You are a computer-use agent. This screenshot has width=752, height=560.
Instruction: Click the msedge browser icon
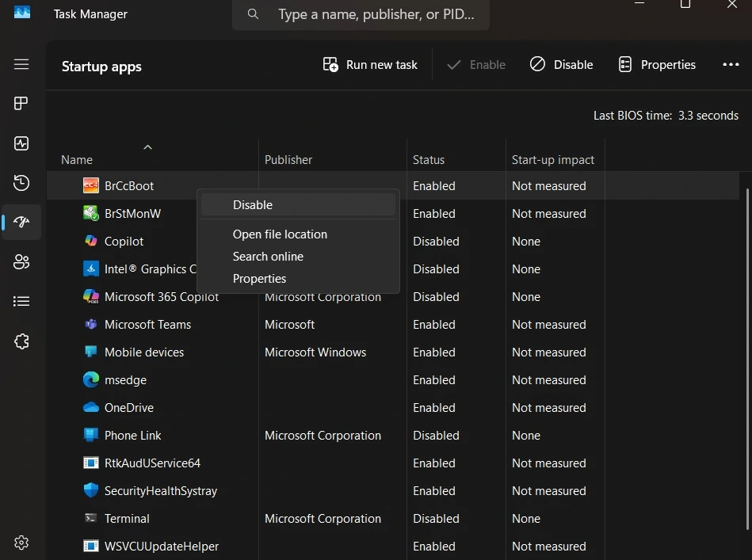coord(91,379)
